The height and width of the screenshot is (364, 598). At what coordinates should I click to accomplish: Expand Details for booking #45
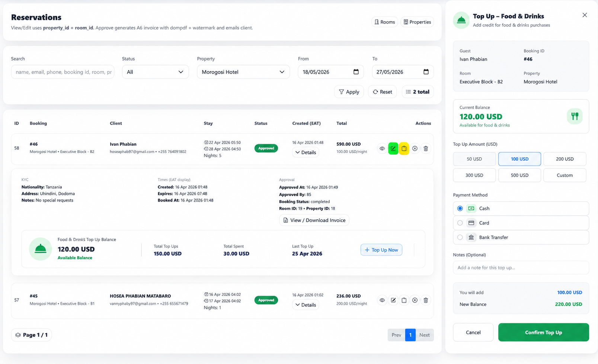pos(306,305)
